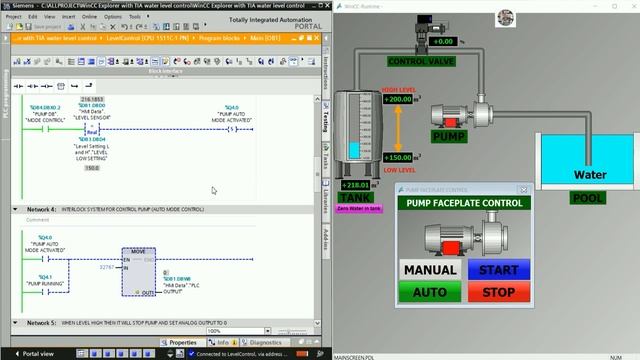
Task: Click the editor vertical scrollbar up arrow
Action: coord(317,99)
